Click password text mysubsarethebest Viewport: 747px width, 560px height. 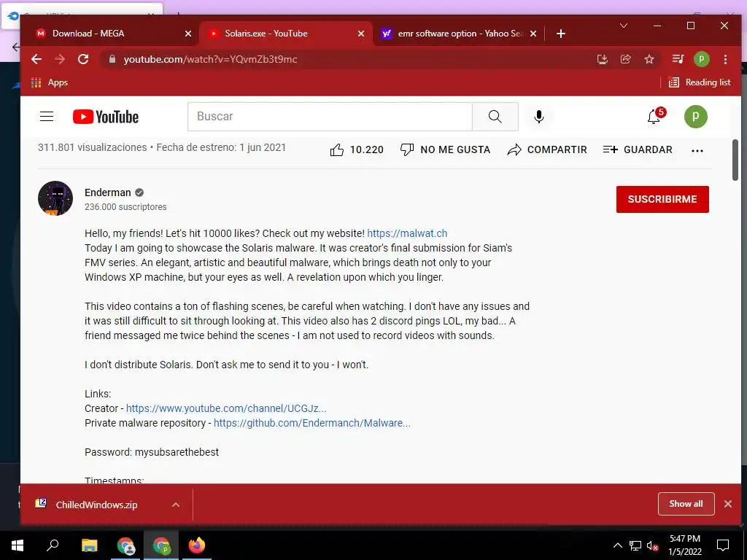(177, 452)
